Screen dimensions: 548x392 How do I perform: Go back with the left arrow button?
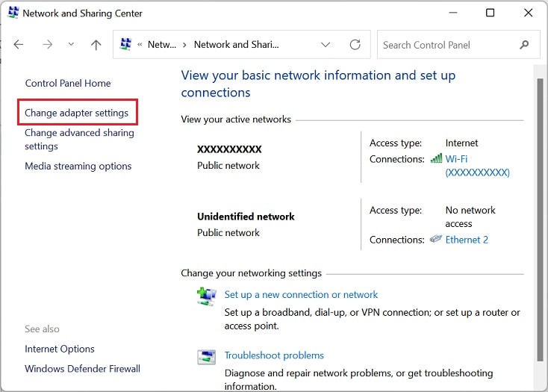[19, 44]
